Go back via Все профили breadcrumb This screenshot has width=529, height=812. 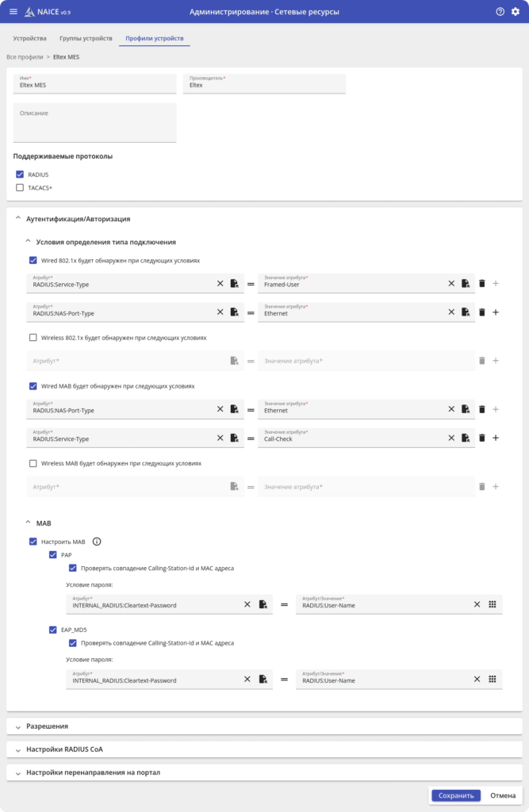coord(25,57)
